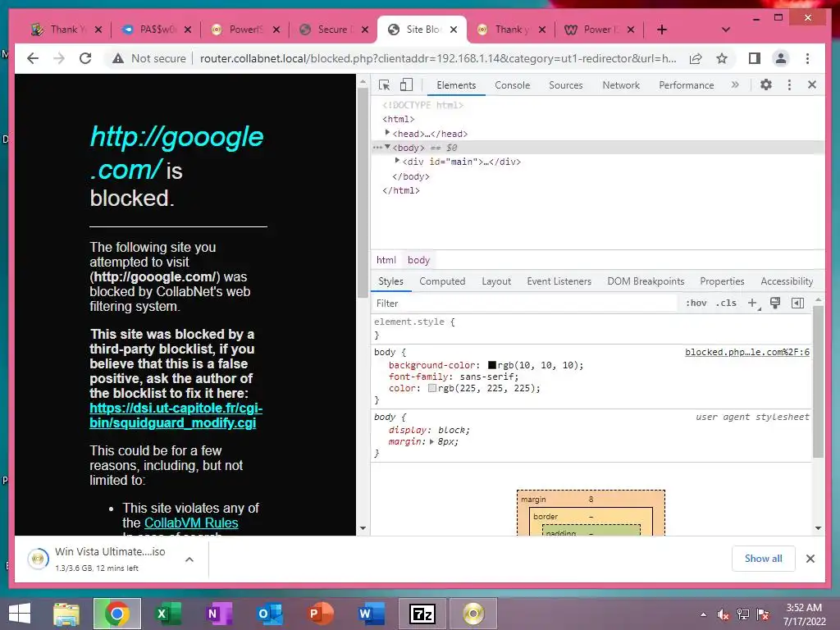Open the Performance tab
The image size is (840, 630).
(x=687, y=85)
